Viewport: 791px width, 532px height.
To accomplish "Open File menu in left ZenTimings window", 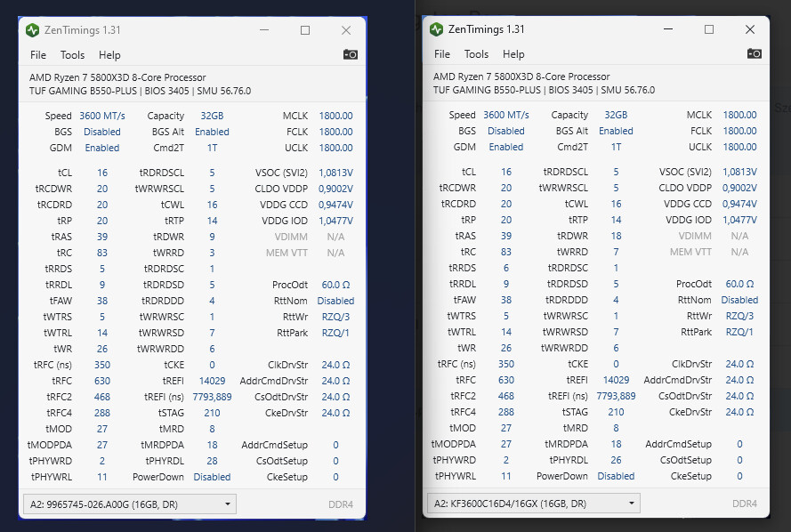I will tap(38, 55).
